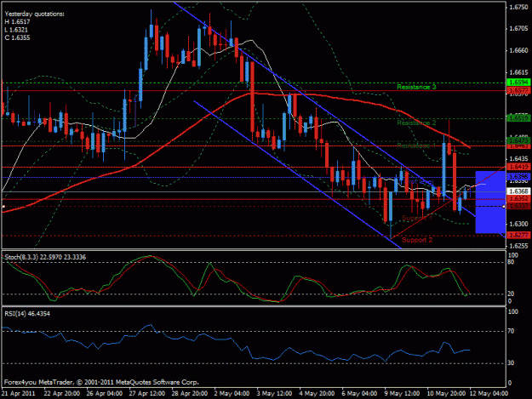532x399 pixels.
Task: Click the 1.6750 price axis label
Action: click(518, 7)
